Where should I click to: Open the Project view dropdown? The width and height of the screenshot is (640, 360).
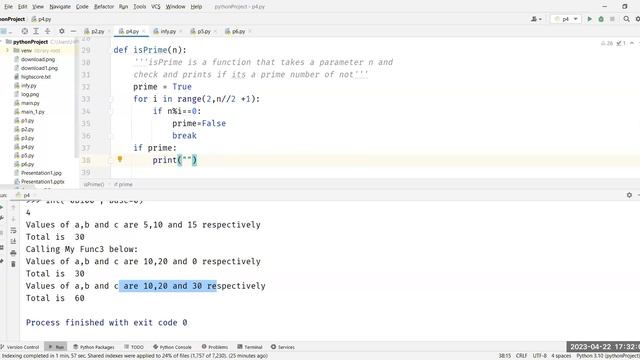(x=5, y=31)
